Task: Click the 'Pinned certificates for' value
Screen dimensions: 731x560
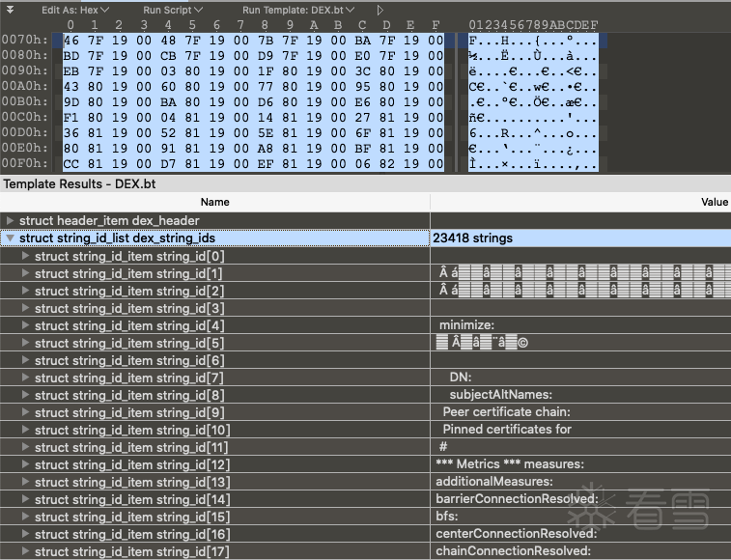Action: coord(507,429)
